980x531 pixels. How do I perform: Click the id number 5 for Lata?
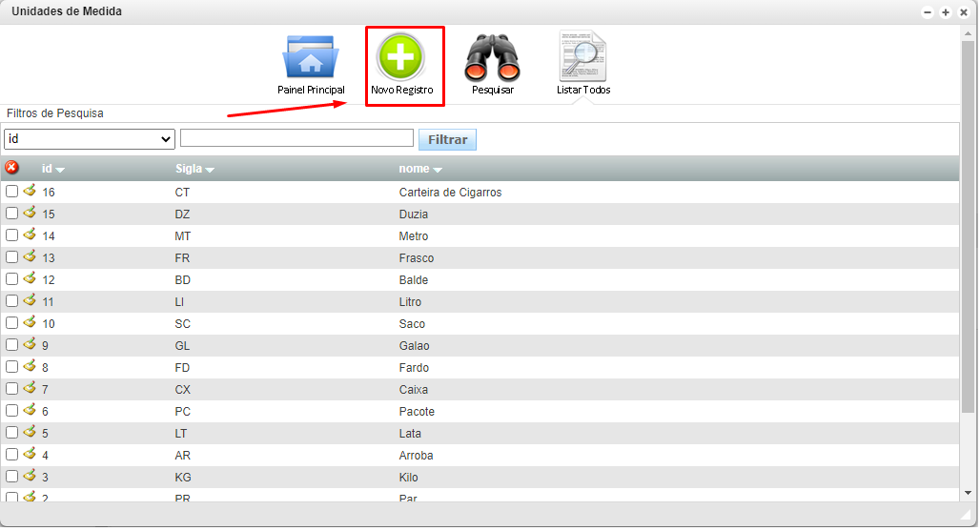coord(45,434)
